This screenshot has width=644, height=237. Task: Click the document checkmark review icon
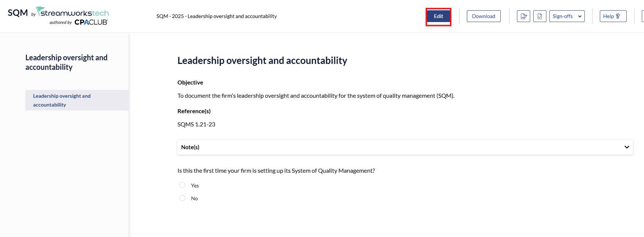[x=539, y=16]
